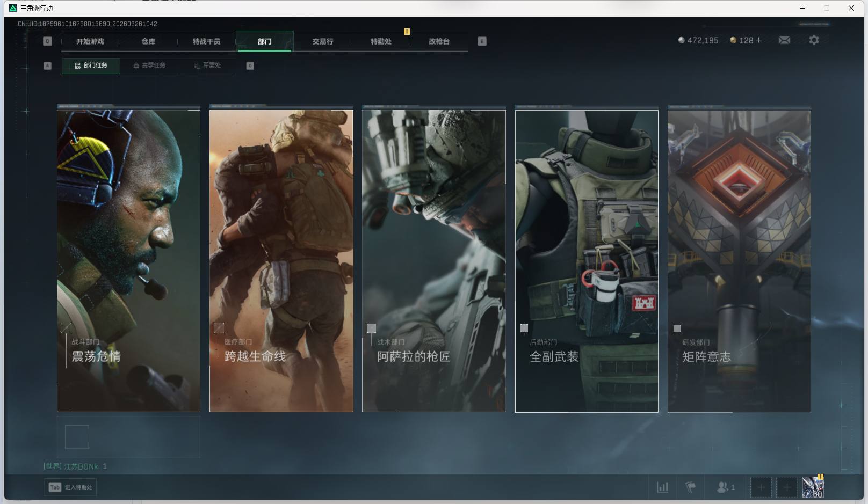This screenshot has width=868, height=504.
Task: Click the flag icon in bottom bar
Action: coord(691,487)
